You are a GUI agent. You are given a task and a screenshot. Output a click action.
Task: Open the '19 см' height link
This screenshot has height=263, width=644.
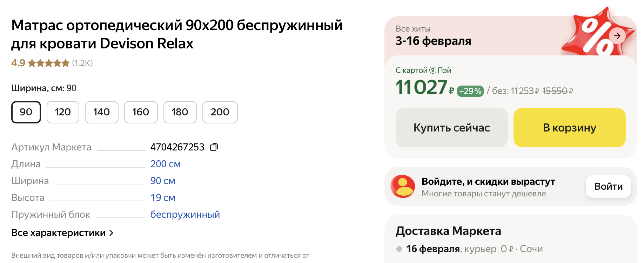162,198
